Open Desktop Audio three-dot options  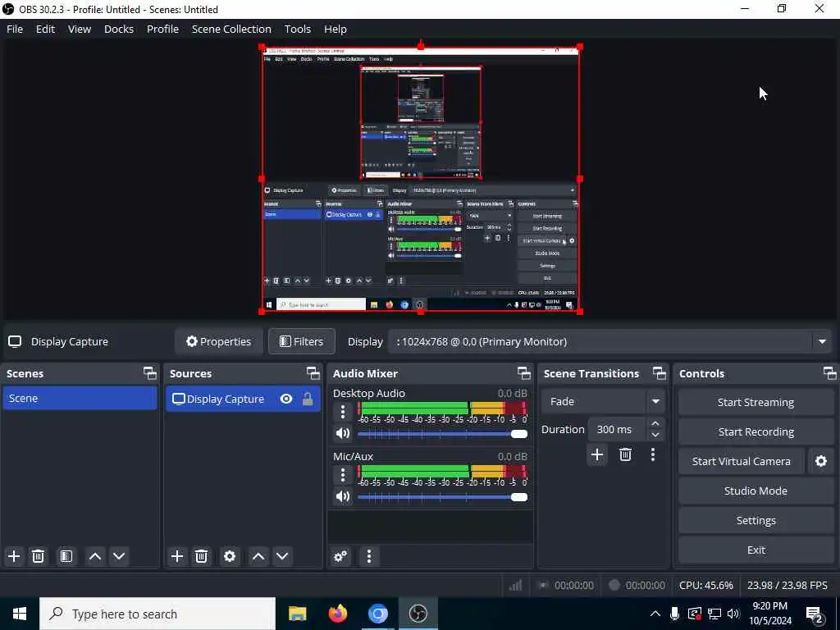click(343, 412)
